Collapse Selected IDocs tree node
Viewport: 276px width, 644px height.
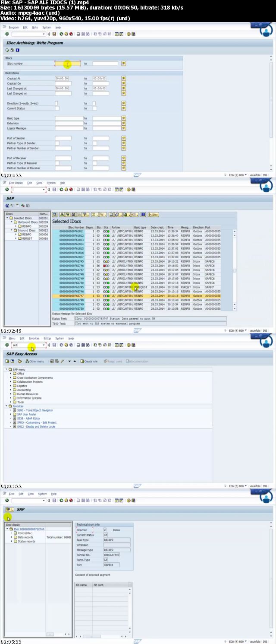tap(7, 218)
